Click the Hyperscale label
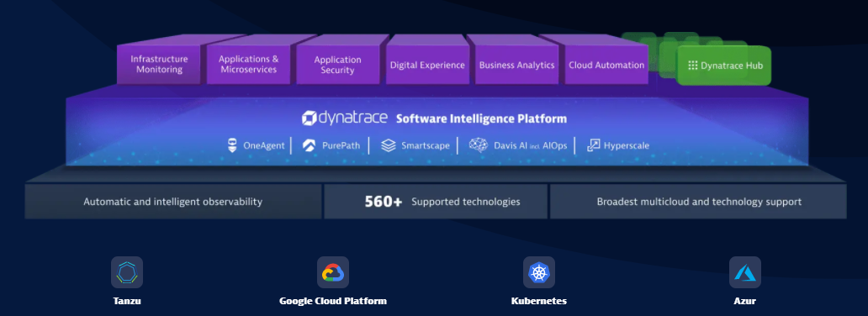The image size is (868, 316). coord(627,145)
